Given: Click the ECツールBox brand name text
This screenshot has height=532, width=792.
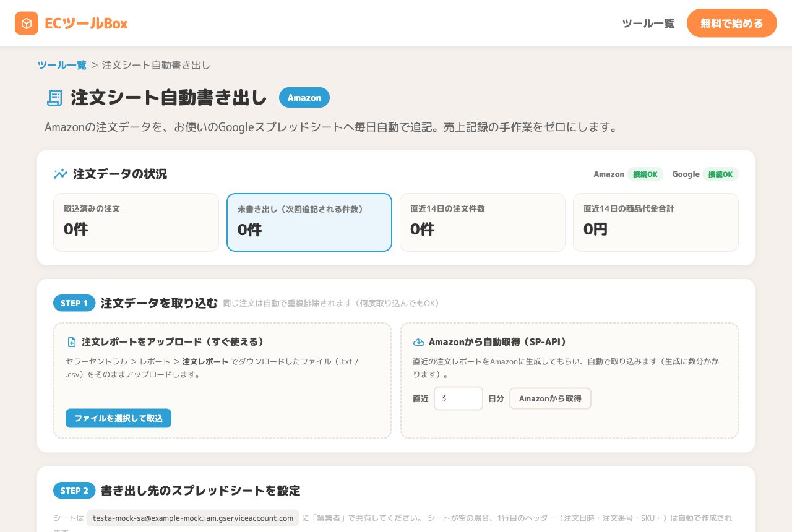Looking at the screenshot, I should coord(86,24).
